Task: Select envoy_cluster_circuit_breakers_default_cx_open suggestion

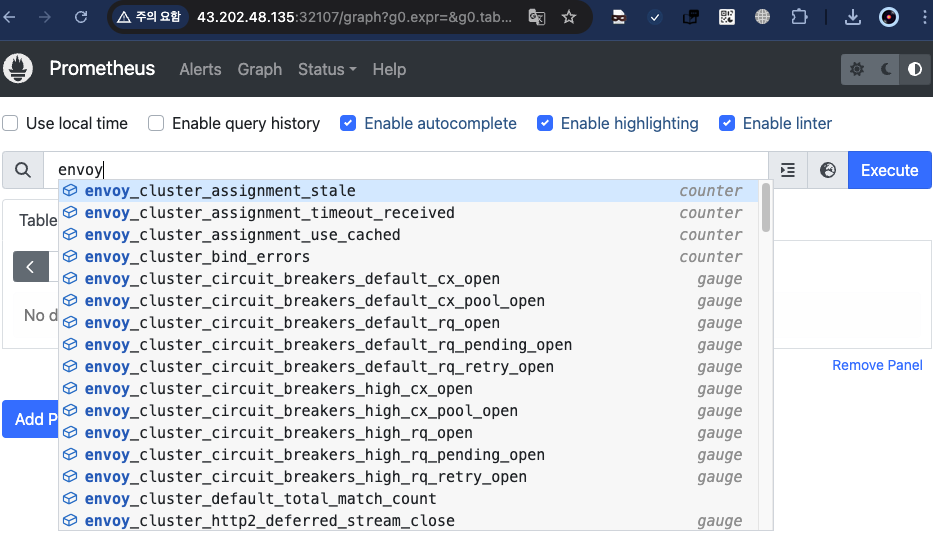Action: point(408,278)
